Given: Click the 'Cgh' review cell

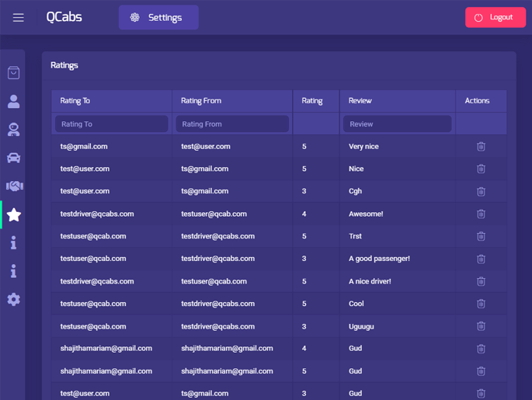Looking at the screenshot, I should [398, 191].
